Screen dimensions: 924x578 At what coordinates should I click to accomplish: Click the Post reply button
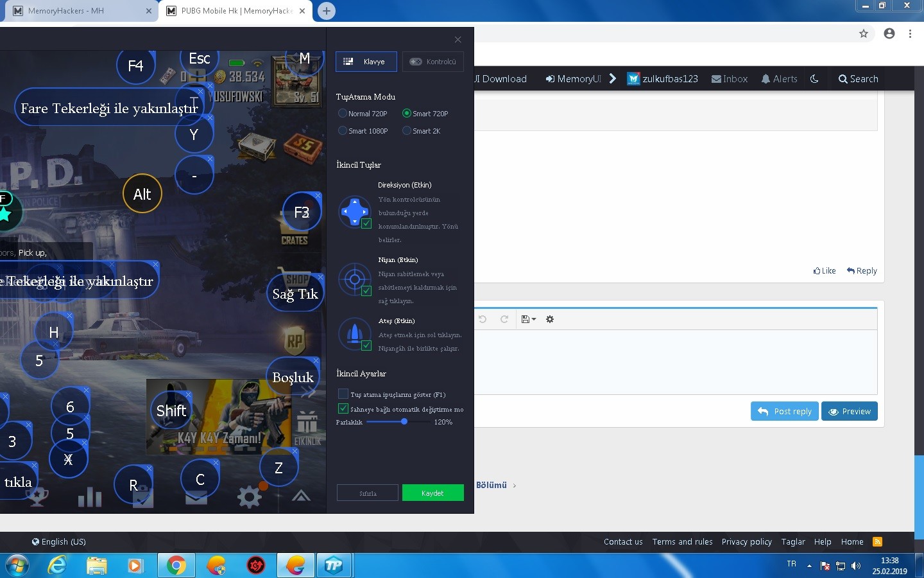point(785,411)
